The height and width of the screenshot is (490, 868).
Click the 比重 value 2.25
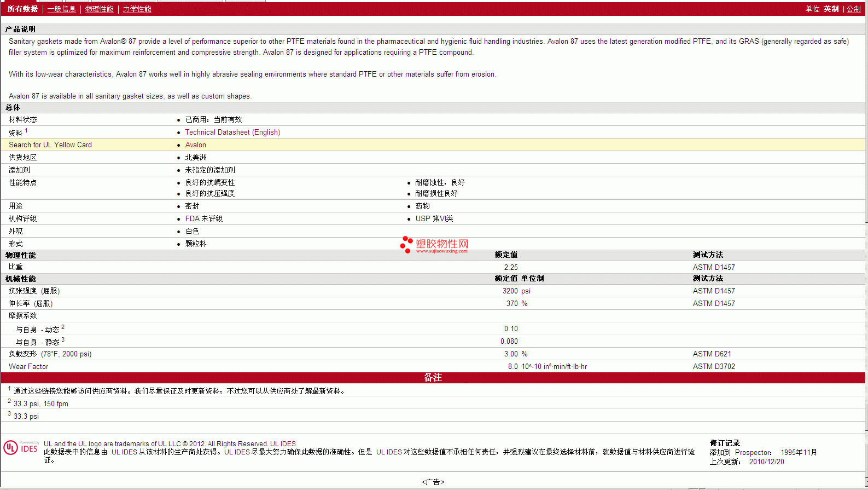(x=511, y=267)
